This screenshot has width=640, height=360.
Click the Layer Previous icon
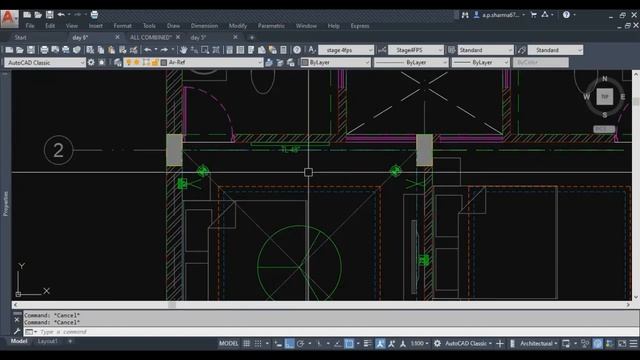pos(280,62)
